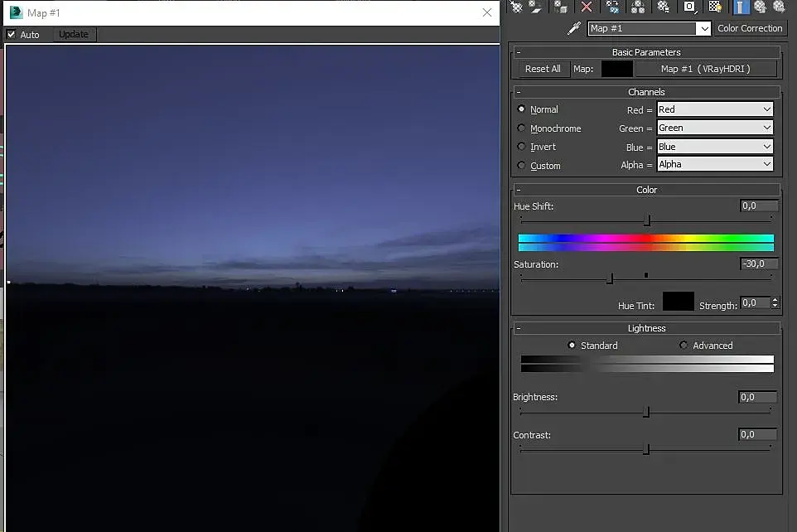Click the red X Reset Map icon

[x=587, y=7]
